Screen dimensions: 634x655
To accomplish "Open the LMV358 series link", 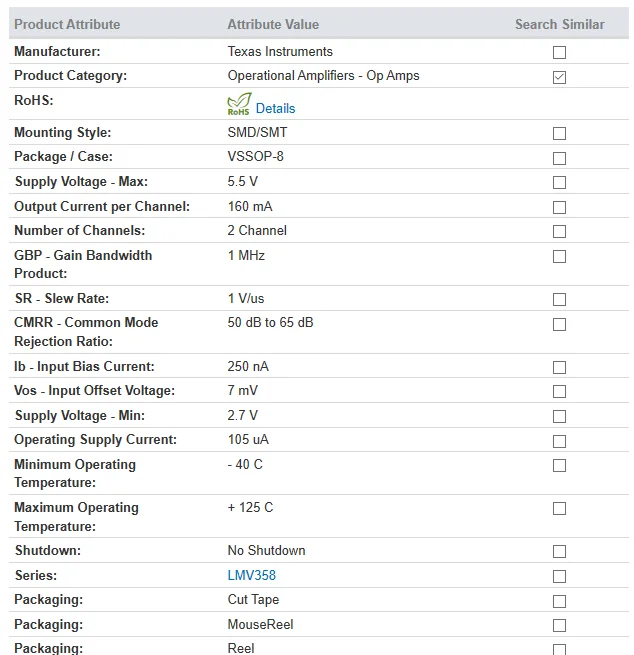I will coord(251,575).
